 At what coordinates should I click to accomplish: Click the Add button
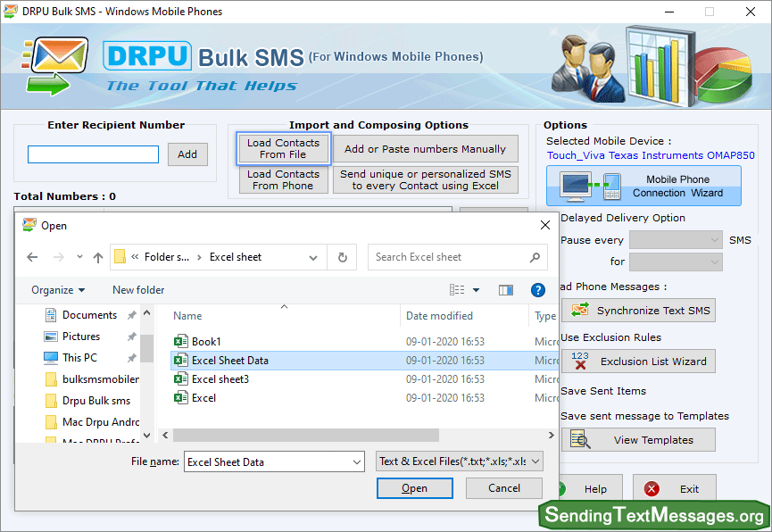[x=187, y=154]
